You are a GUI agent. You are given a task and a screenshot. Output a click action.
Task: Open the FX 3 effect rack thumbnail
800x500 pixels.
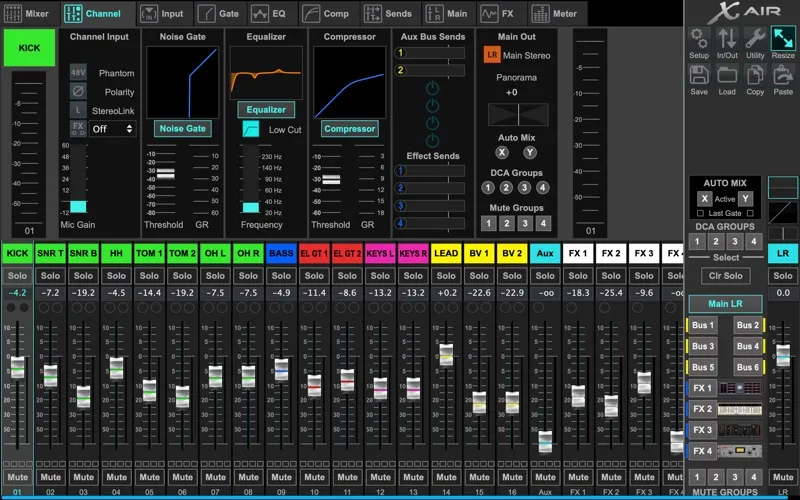739,430
